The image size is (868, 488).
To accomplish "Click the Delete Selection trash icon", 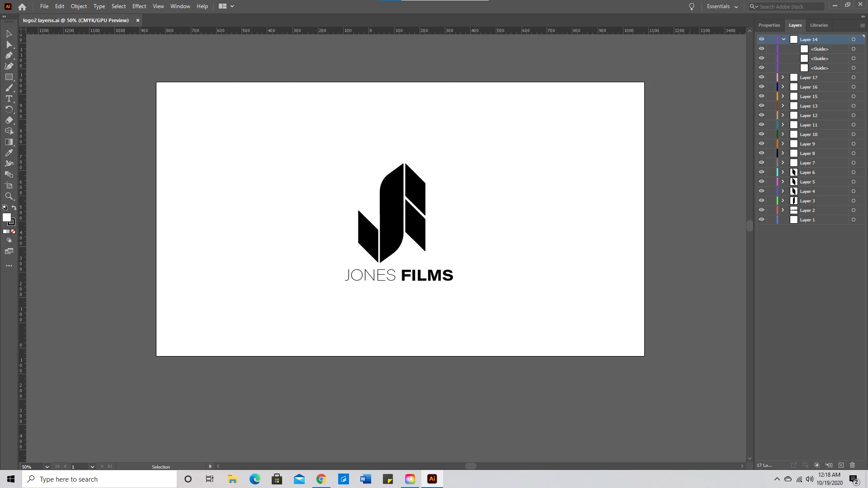I will [x=853, y=465].
